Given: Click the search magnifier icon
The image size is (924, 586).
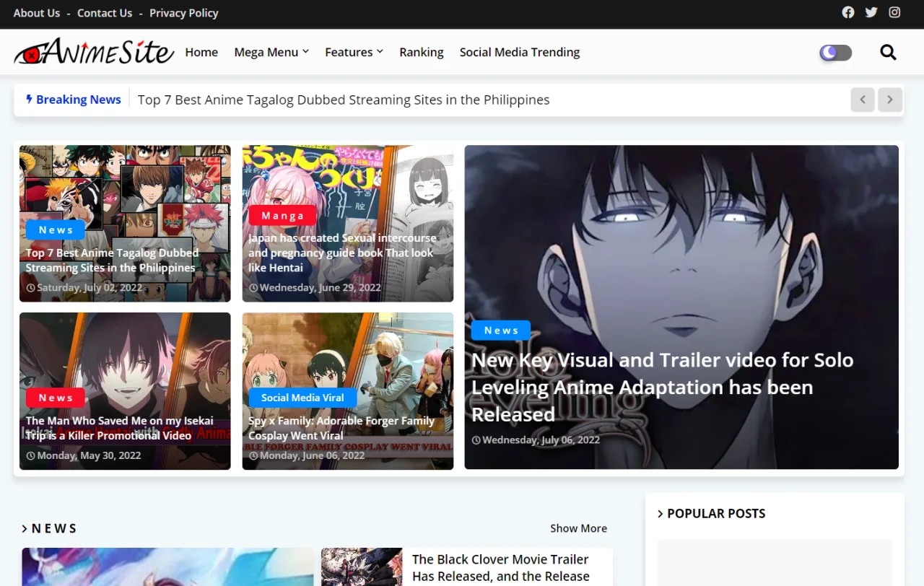Looking at the screenshot, I should tap(888, 52).
